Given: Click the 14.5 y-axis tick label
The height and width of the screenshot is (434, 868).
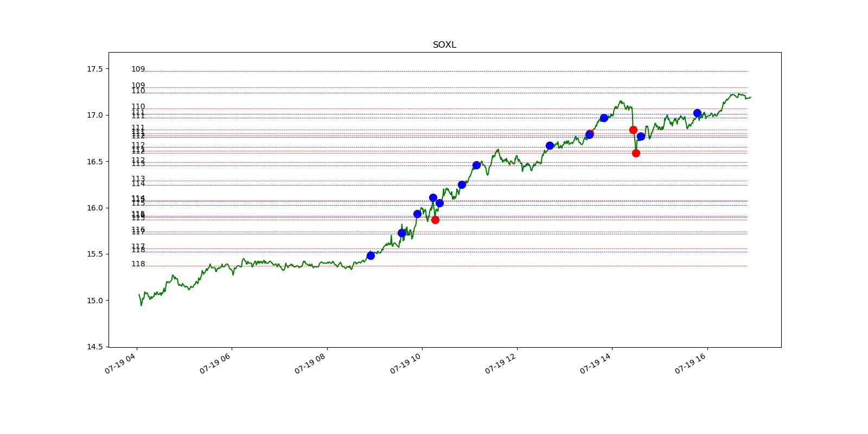Looking at the screenshot, I should (x=94, y=347).
